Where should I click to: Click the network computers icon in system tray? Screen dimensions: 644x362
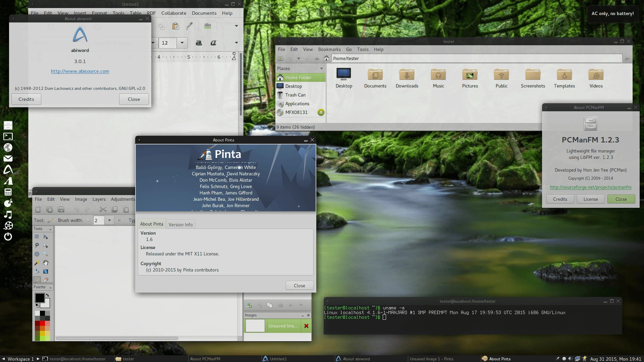577,359
